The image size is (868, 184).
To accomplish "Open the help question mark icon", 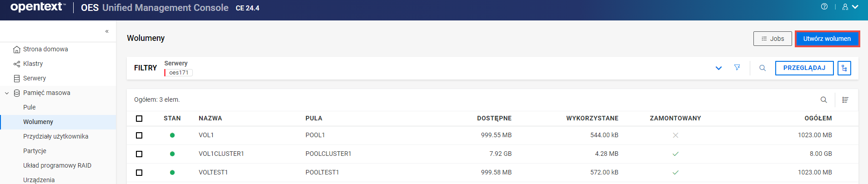I will [x=824, y=7].
